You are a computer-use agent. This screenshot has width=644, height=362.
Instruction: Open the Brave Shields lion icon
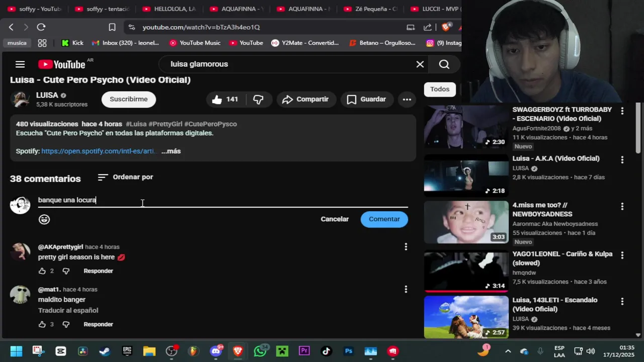[445, 27]
